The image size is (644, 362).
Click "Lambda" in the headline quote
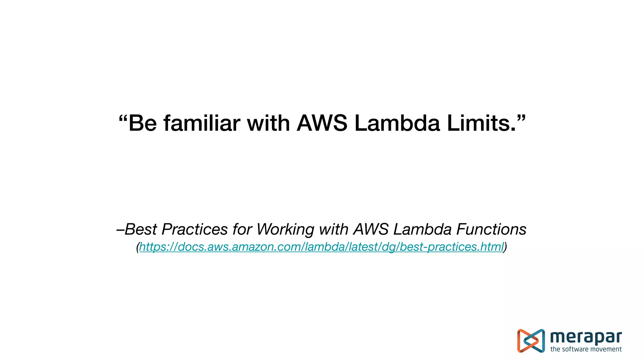pos(397,123)
